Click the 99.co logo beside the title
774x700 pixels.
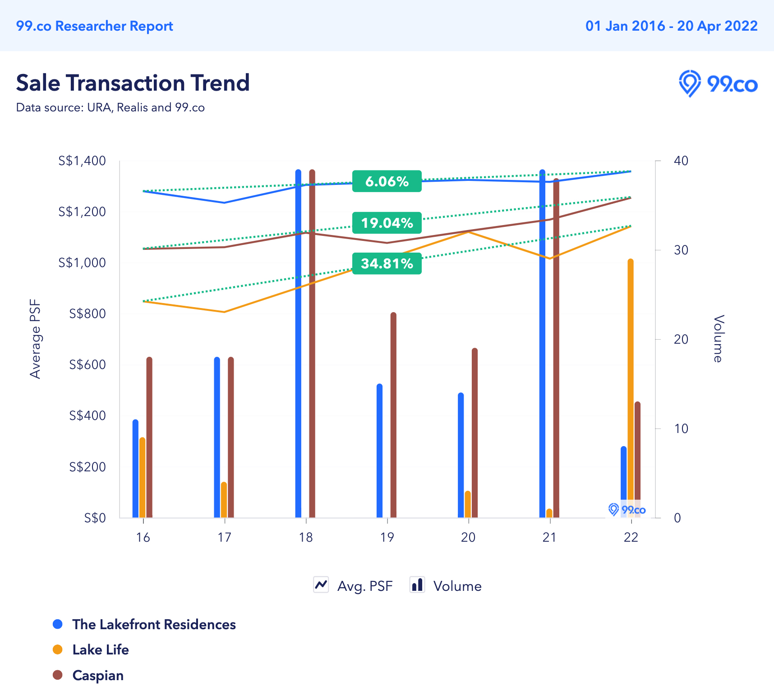point(718,83)
